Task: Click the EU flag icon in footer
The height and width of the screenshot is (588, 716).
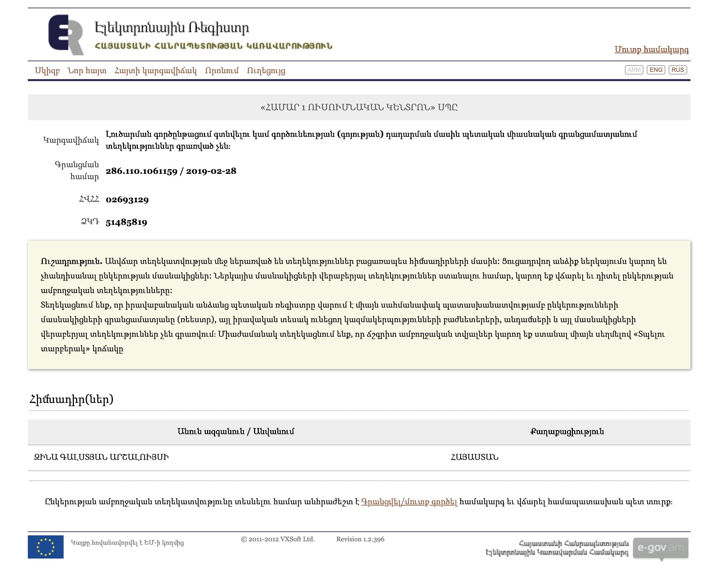Action: 46,547
